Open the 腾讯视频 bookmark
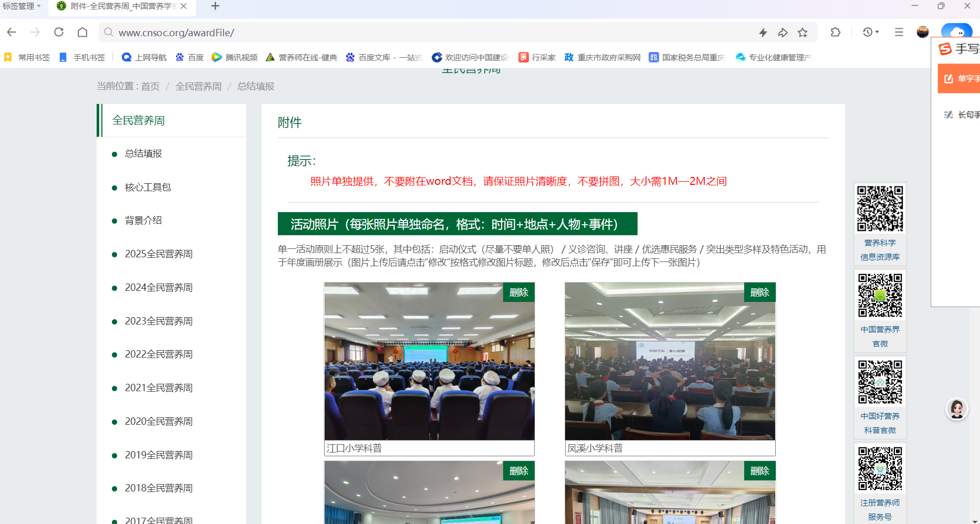980x524 pixels. (235, 57)
